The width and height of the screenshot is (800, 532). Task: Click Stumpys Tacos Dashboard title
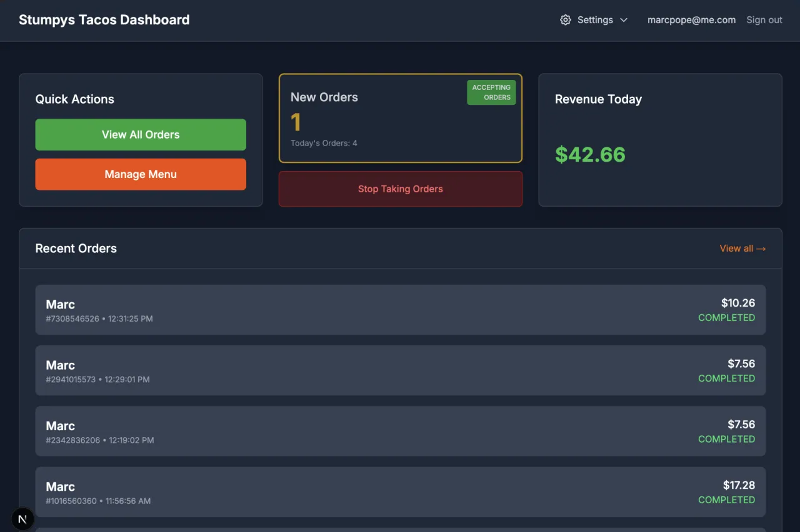click(104, 20)
